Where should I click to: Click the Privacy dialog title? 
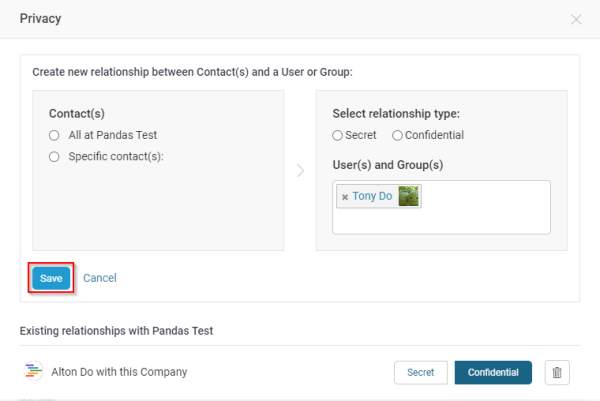(x=40, y=18)
